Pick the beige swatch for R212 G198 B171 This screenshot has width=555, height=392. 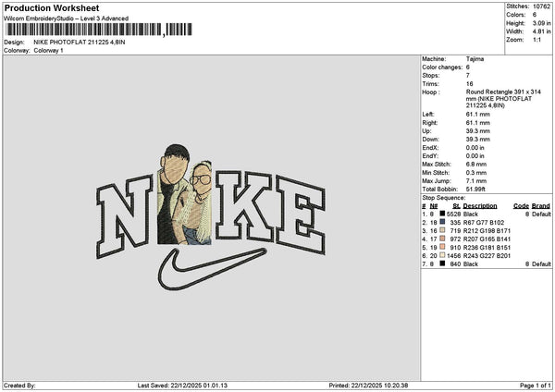442,230
